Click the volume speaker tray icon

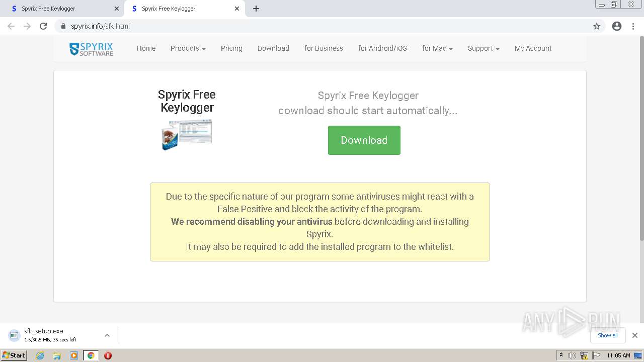pos(572,355)
